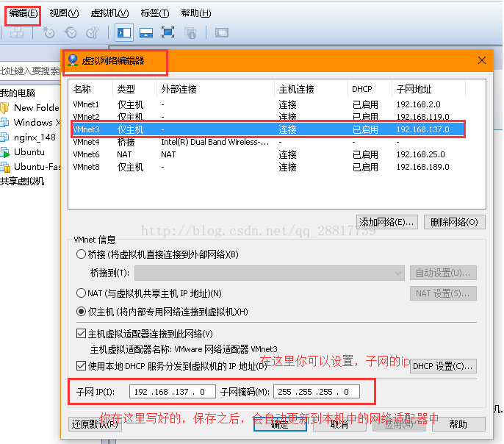Toggle 主机虚拟适配器连接到此网络 checkbox
Viewport: 504px width, 444px height.
click(81, 334)
